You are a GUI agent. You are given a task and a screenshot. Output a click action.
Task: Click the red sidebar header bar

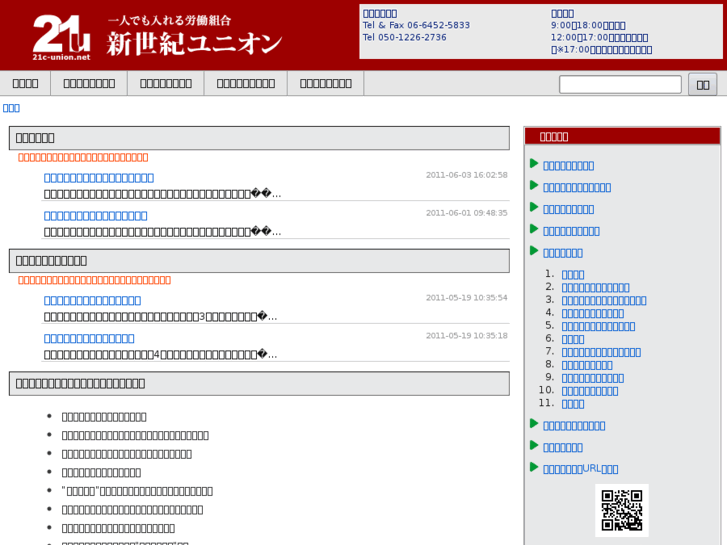(622, 136)
